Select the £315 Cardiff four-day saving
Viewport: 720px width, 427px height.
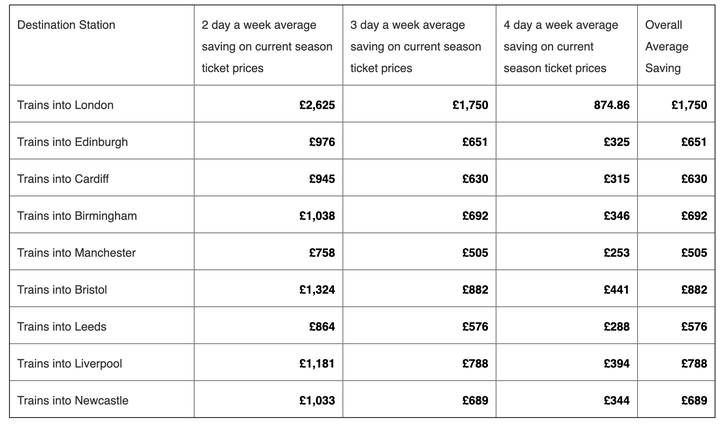617,179
